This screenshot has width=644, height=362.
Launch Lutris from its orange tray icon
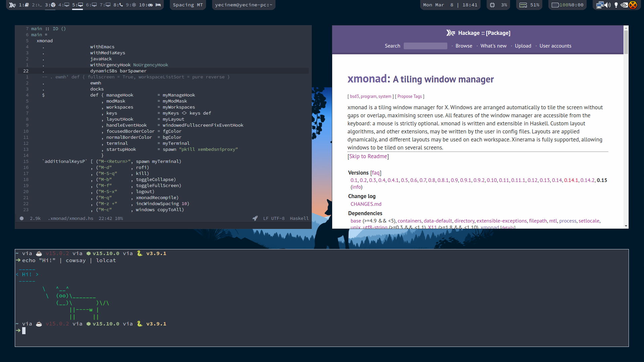point(633,5)
